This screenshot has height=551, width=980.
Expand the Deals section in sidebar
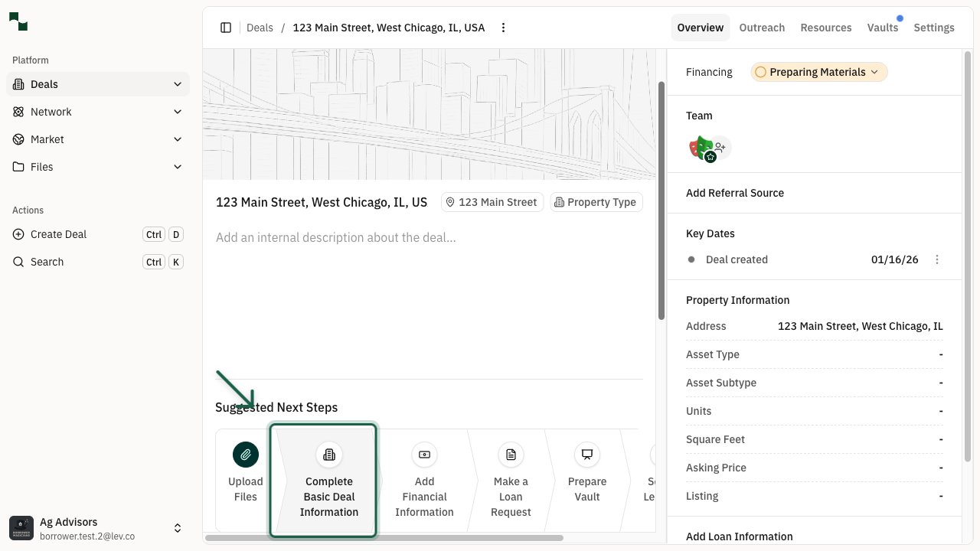pos(178,84)
